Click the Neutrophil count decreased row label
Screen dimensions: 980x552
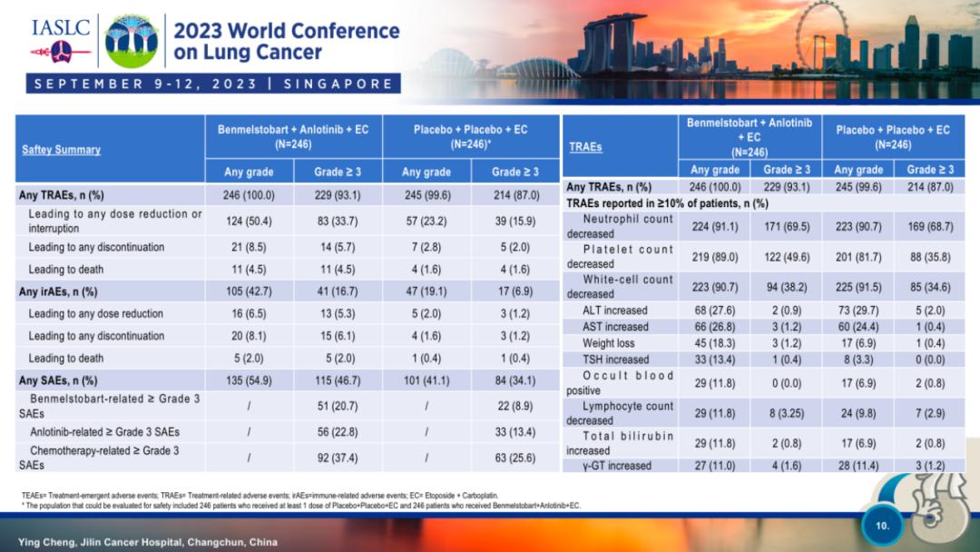pos(620,226)
